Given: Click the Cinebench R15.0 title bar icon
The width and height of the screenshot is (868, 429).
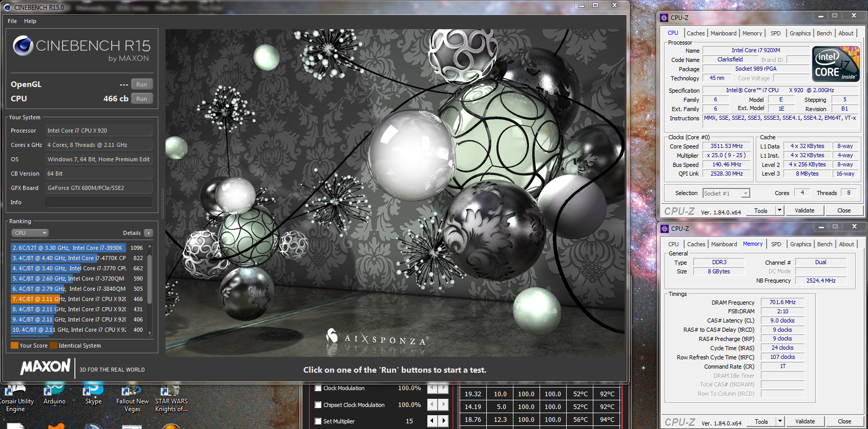Looking at the screenshot, I should [x=8, y=7].
